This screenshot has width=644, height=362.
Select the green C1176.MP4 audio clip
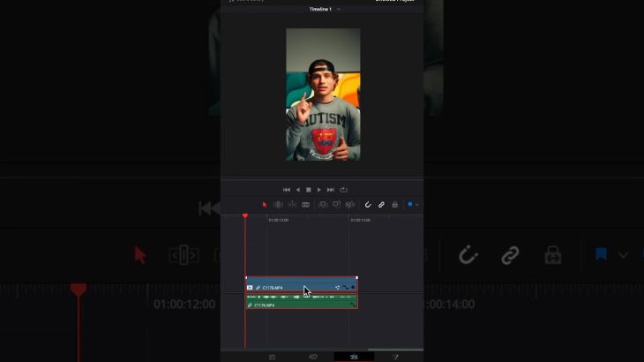302,302
